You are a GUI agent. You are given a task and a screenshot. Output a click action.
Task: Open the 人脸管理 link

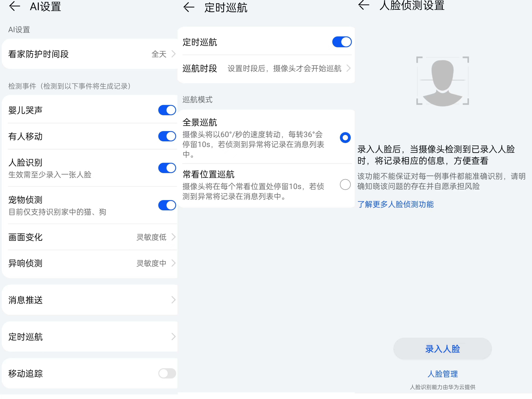point(443,374)
